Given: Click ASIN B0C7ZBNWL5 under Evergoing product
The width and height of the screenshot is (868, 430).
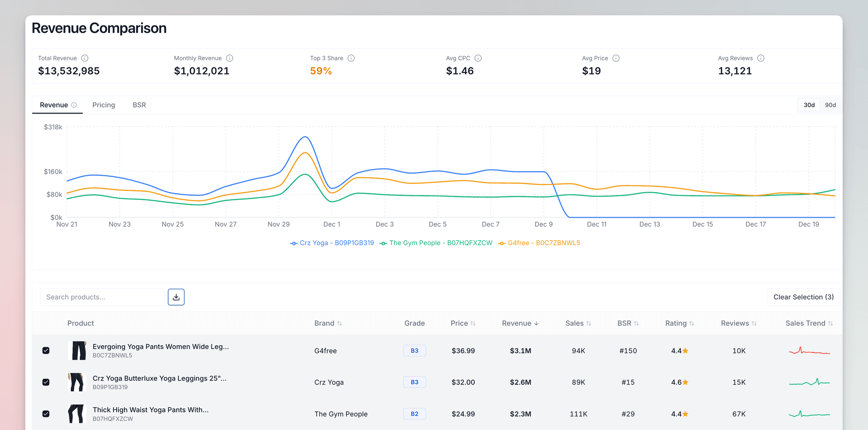Looking at the screenshot, I should click(112, 355).
